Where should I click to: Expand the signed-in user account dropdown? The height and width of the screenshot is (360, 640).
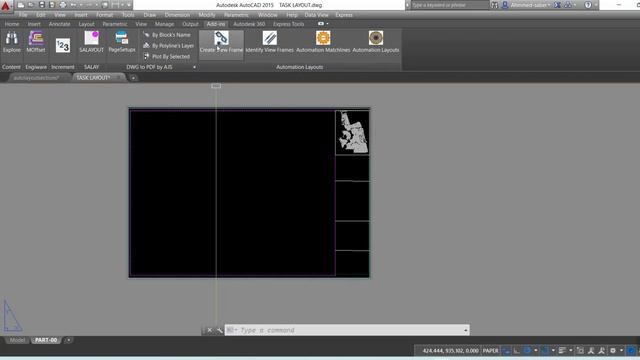tap(549, 5)
